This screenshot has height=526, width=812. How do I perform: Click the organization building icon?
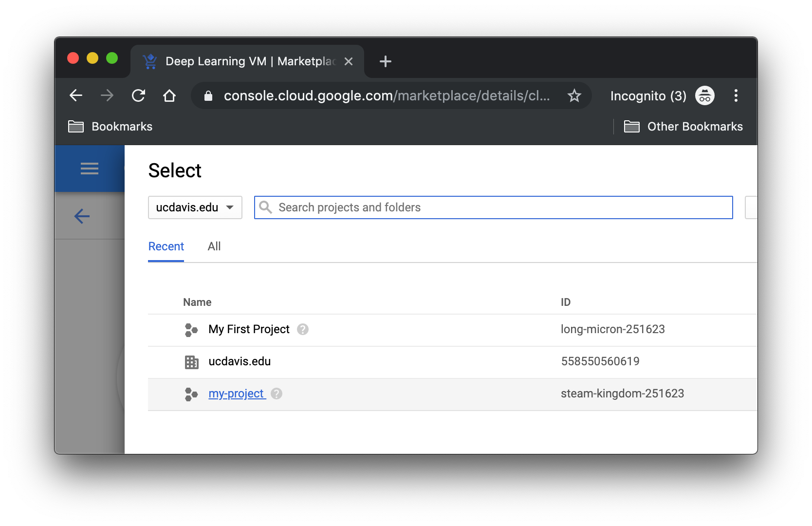[x=192, y=362]
